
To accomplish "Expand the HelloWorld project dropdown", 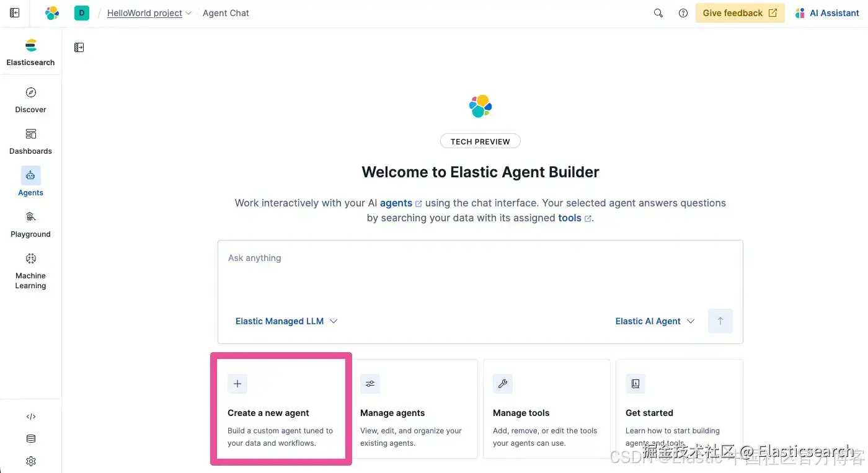I will coord(149,13).
